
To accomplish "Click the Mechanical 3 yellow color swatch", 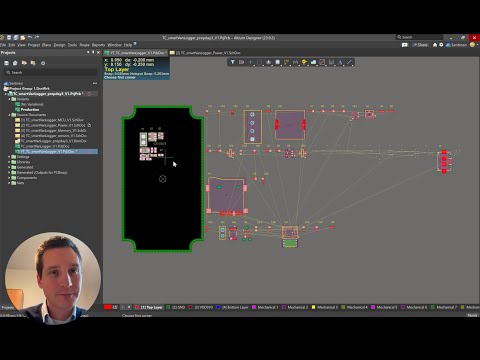I will [313, 307].
